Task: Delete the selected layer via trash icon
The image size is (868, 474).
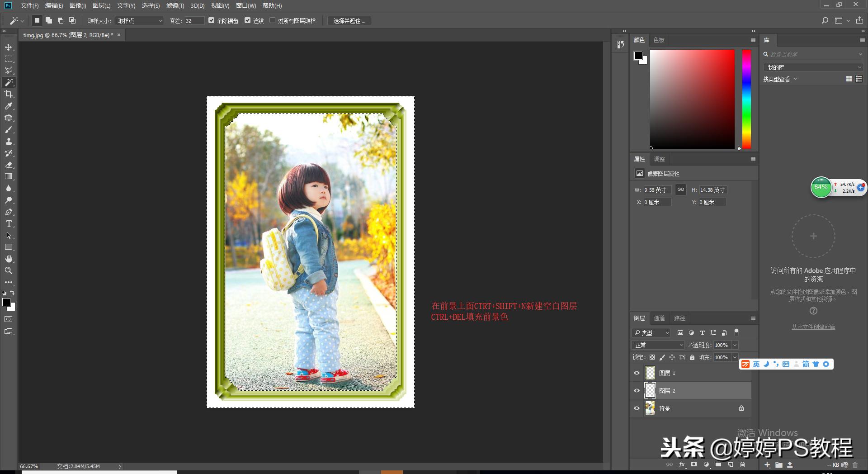Action: tap(743, 464)
